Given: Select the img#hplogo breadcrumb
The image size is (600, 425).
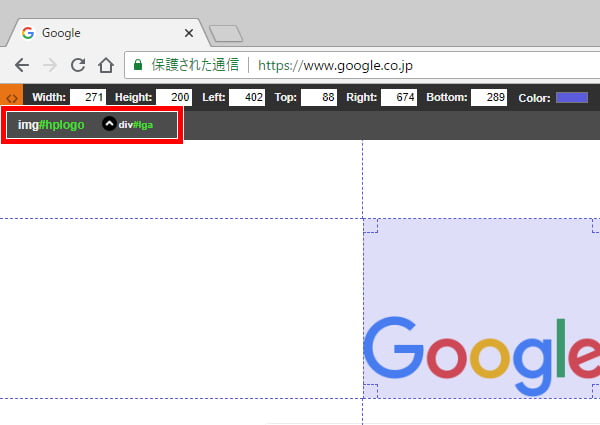Looking at the screenshot, I should (51, 124).
